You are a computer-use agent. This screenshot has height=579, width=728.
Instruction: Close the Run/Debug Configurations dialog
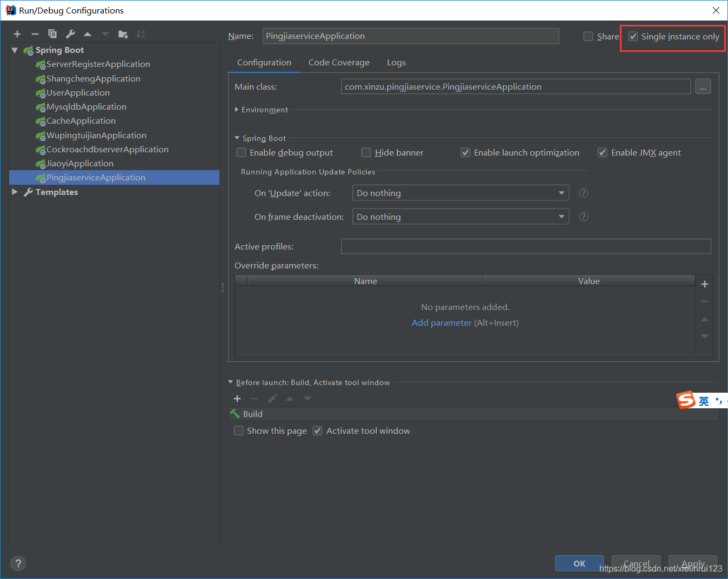(716, 10)
